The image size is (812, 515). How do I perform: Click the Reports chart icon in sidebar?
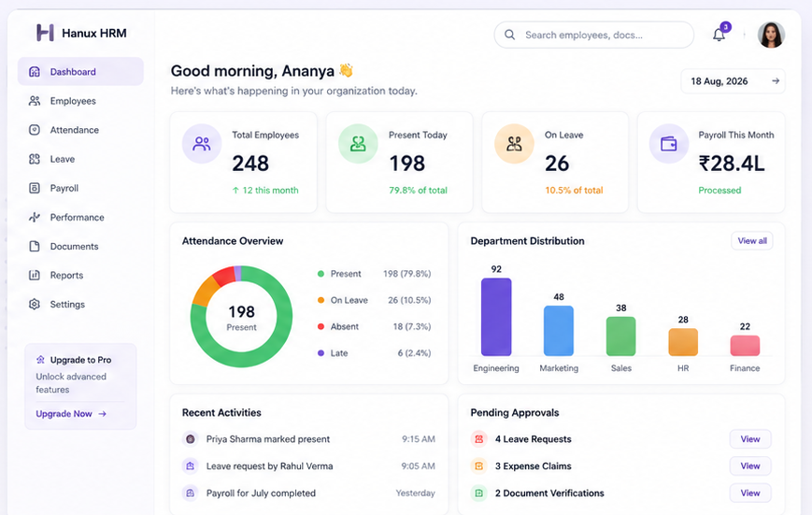[x=35, y=275]
